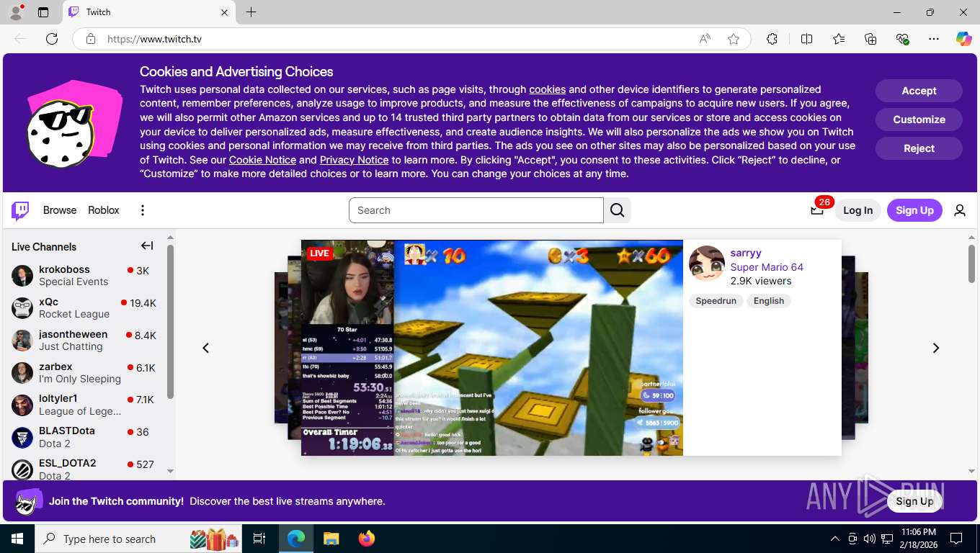
Task: Open the notifications inbox with 26 badge
Action: (x=817, y=210)
